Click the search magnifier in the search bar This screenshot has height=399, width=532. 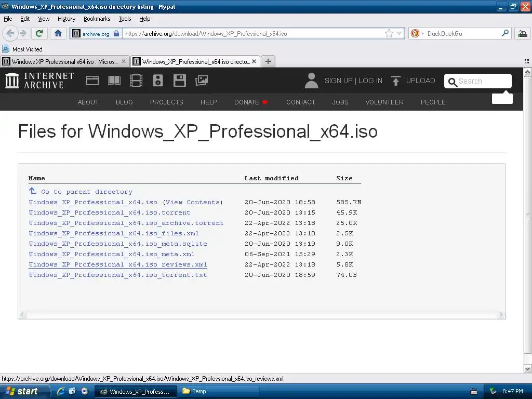[505, 33]
